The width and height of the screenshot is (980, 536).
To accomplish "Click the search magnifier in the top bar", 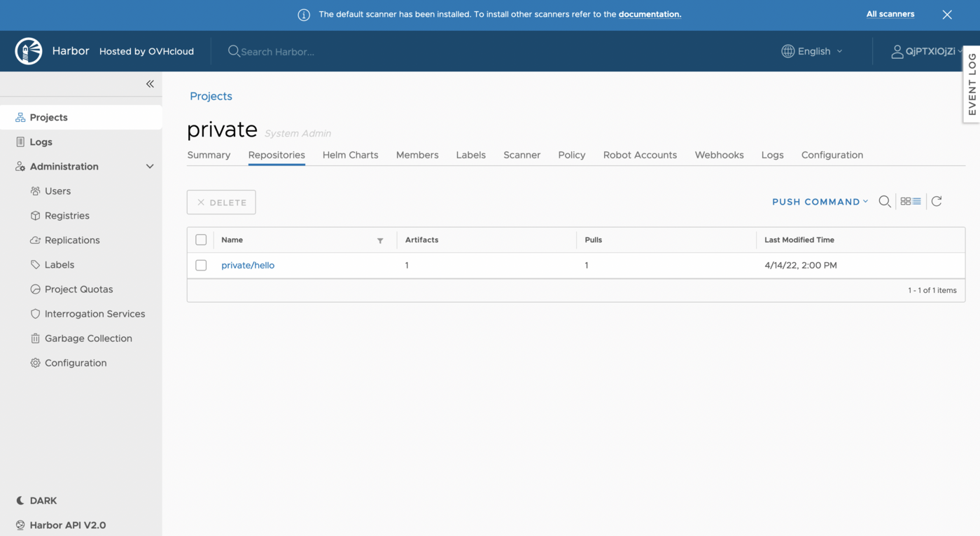I will [x=233, y=51].
